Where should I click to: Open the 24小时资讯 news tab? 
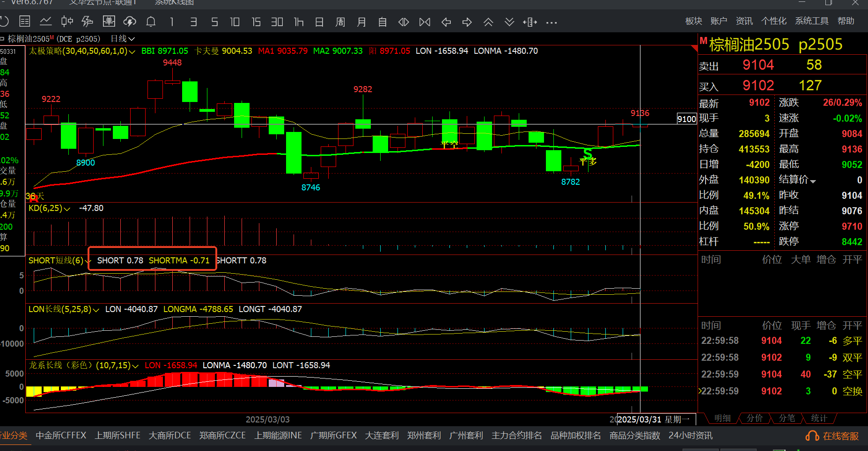point(691,436)
